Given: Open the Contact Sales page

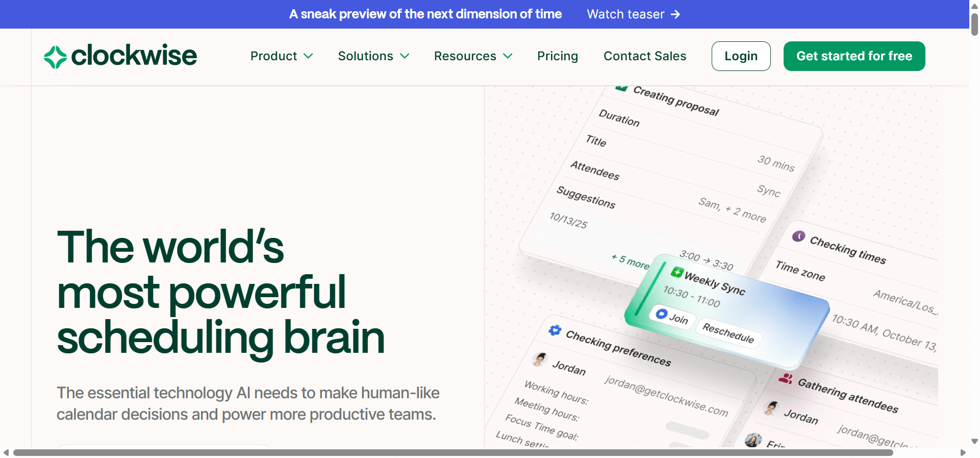Looking at the screenshot, I should click(x=645, y=56).
